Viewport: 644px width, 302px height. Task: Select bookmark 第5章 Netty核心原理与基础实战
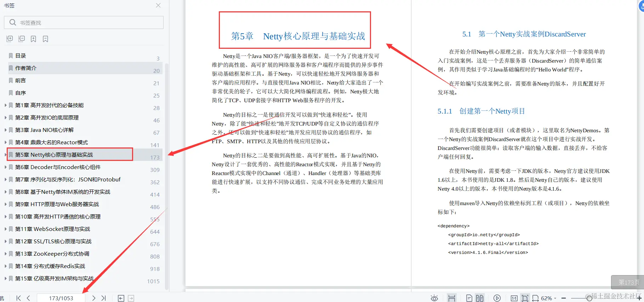click(x=54, y=155)
